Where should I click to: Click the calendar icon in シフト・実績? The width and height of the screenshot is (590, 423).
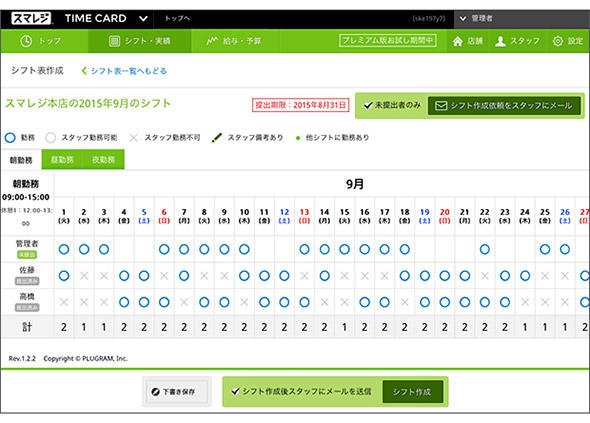click(x=114, y=41)
